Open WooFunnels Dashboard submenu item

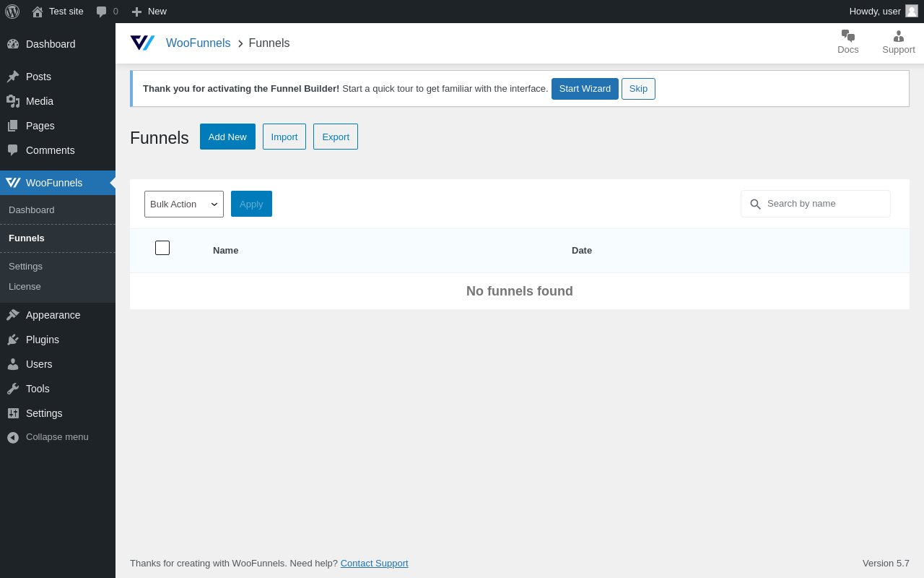32,210
